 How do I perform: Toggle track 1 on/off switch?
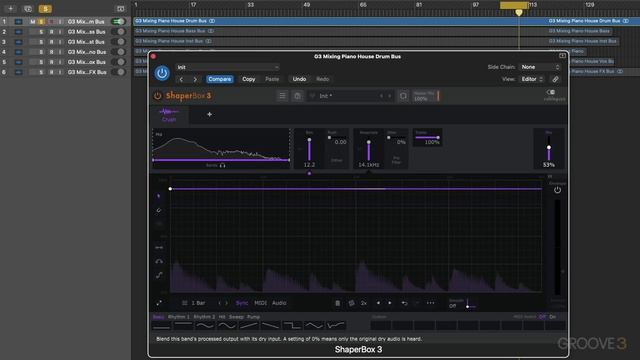118,21
